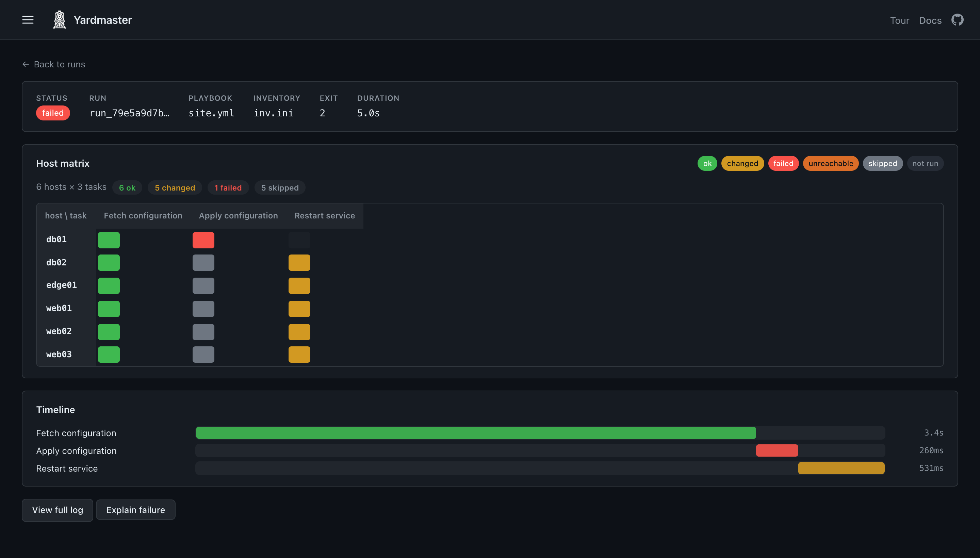This screenshot has width=980, height=558.
Task: Click db01 Fetch configuration green cell
Action: (x=109, y=240)
